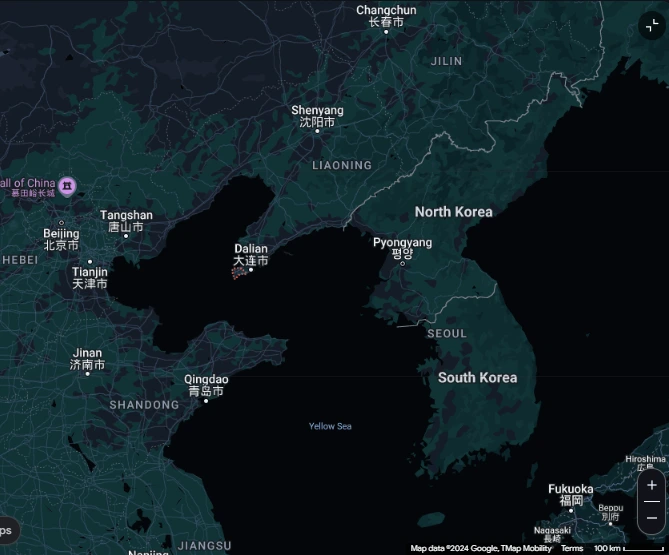Image resolution: width=669 pixels, height=555 pixels.
Task: Click the partially visible button at bottom left
Action: [9, 530]
